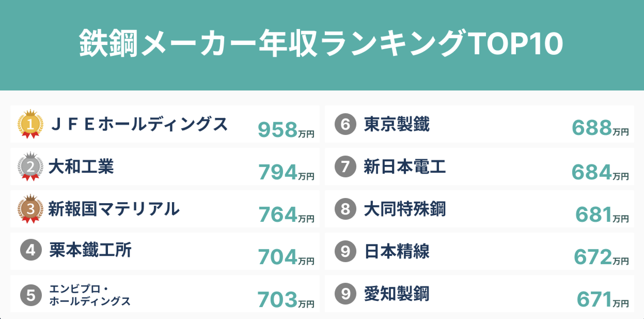
Task: Click the gray number 7 badge
Action: [x=345, y=167]
